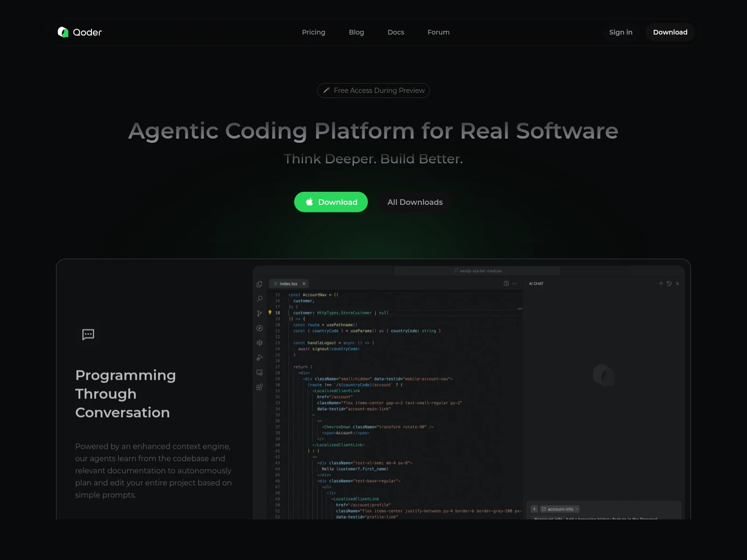
Task: Open the editor's more actions ellipsis menu
Action: tap(514, 284)
